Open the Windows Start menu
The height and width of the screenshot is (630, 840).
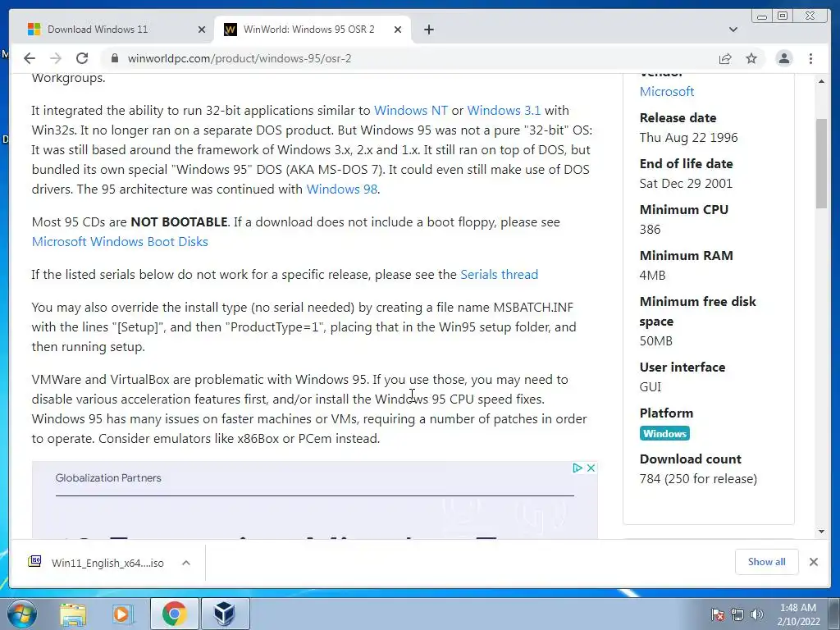point(22,614)
